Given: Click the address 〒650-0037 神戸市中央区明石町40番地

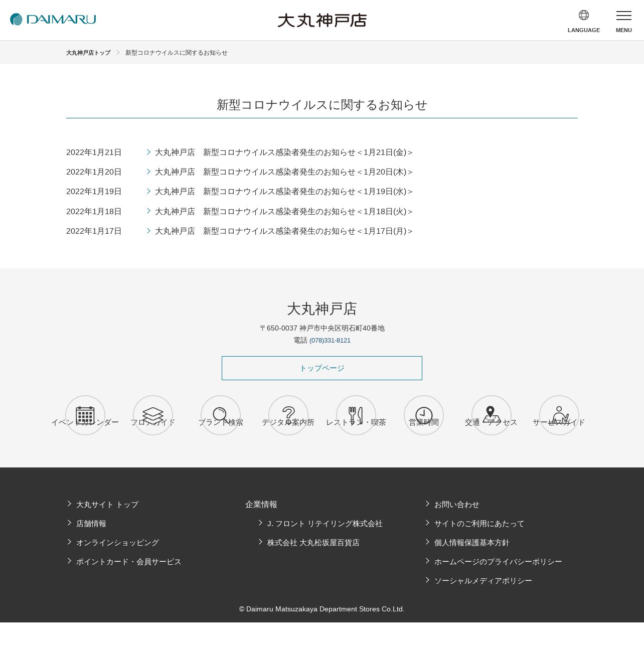Looking at the screenshot, I should coord(322,328).
